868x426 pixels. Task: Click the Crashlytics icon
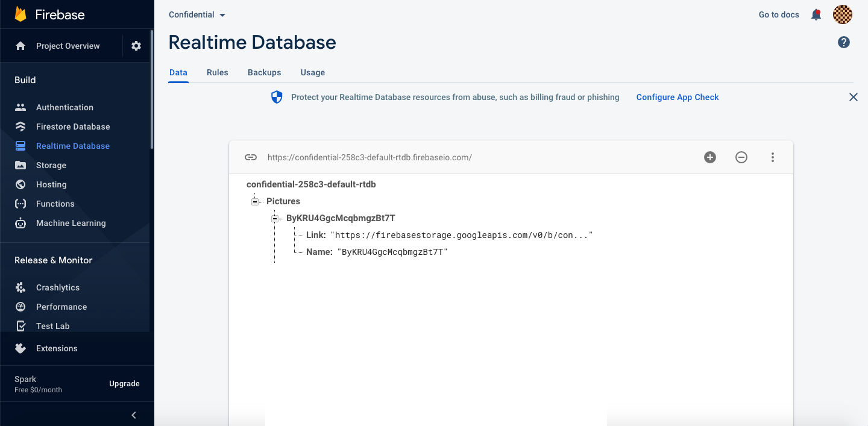click(20, 287)
